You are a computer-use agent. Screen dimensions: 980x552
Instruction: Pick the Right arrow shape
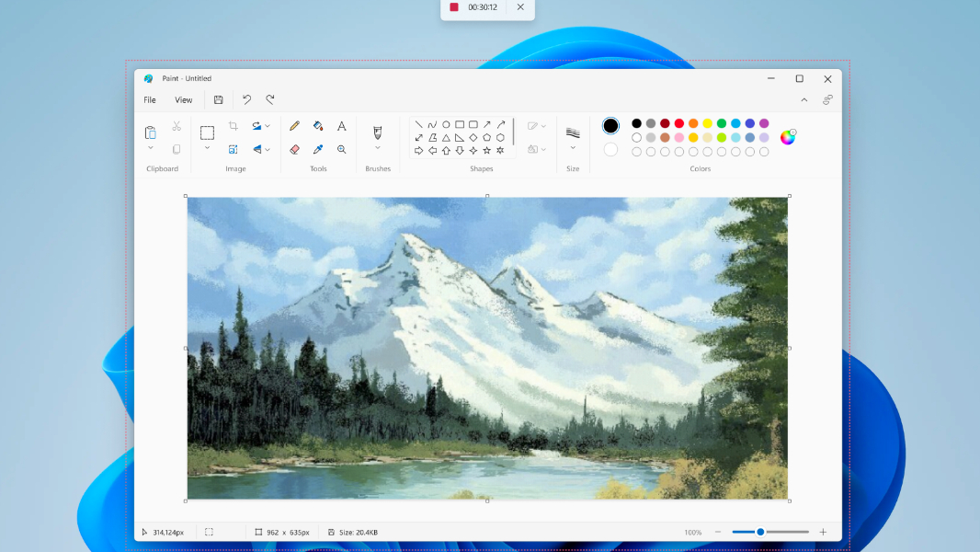point(418,151)
